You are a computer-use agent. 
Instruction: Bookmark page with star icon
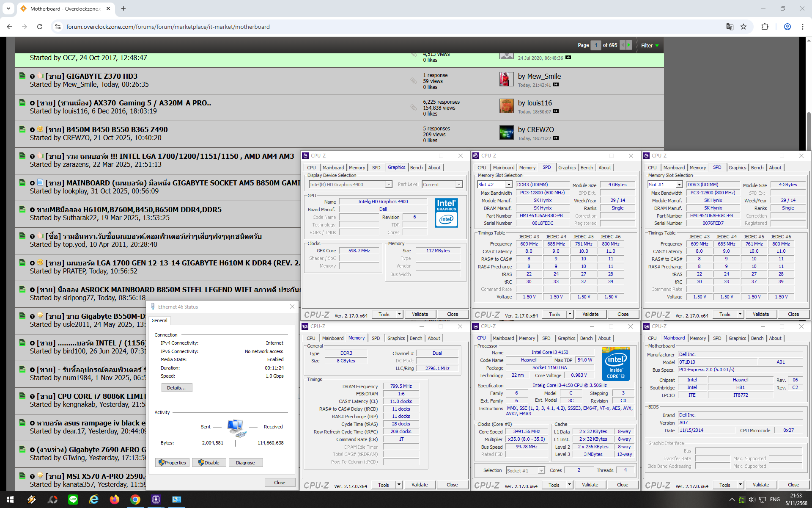(743, 27)
